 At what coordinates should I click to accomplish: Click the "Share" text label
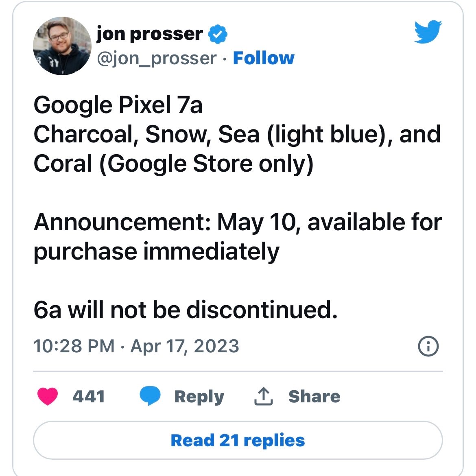(x=314, y=396)
